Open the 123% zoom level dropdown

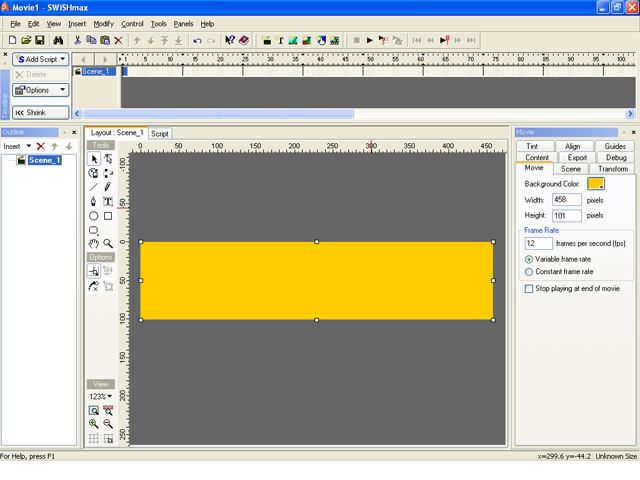tap(99, 397)
